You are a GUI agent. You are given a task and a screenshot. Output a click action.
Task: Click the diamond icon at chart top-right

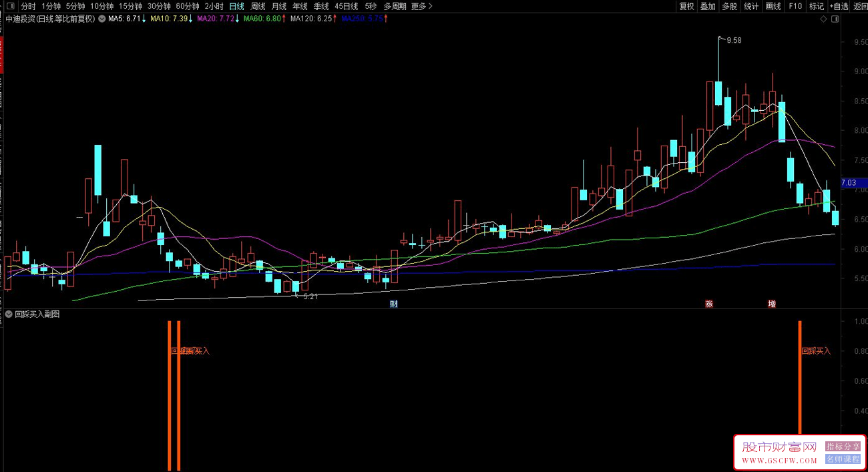[x=823, y=19]
